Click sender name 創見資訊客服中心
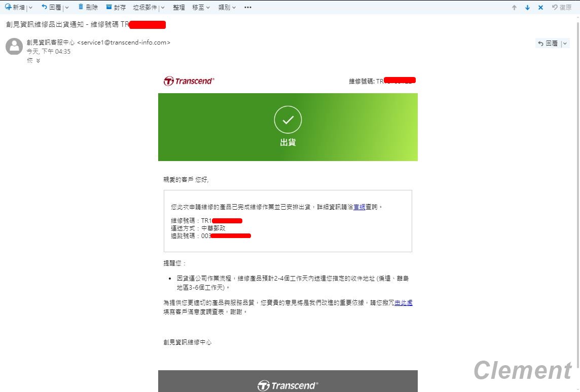 click(51, 43)
